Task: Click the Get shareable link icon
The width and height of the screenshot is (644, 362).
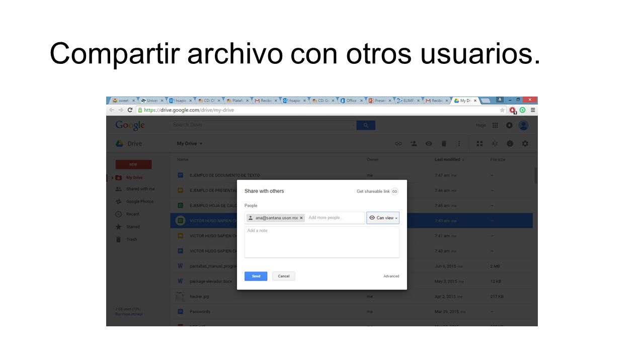Action: pos(394,191)
